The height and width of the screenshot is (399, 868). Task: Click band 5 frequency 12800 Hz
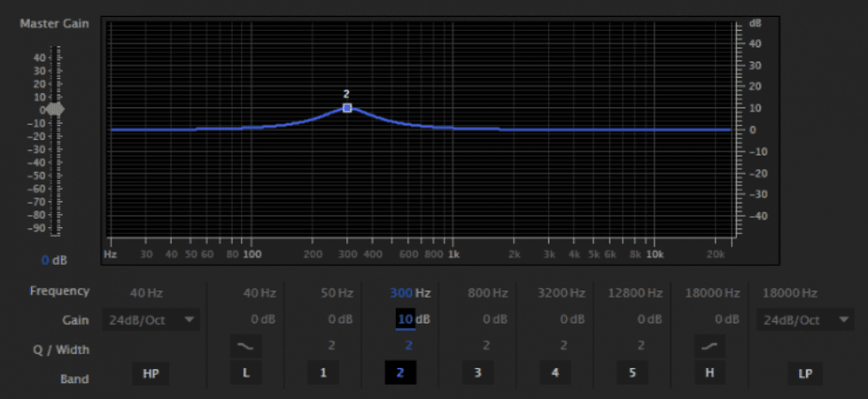(x=636, y=293)
